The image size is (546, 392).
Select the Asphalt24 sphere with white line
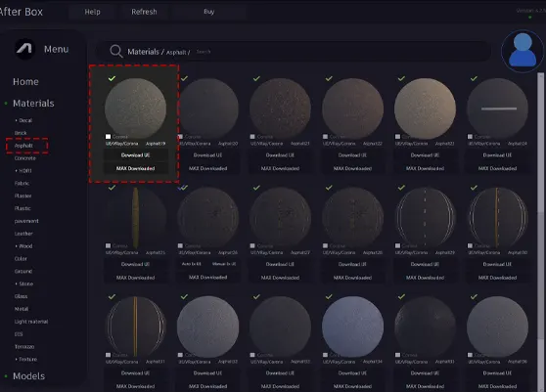[x=498, y=108]
